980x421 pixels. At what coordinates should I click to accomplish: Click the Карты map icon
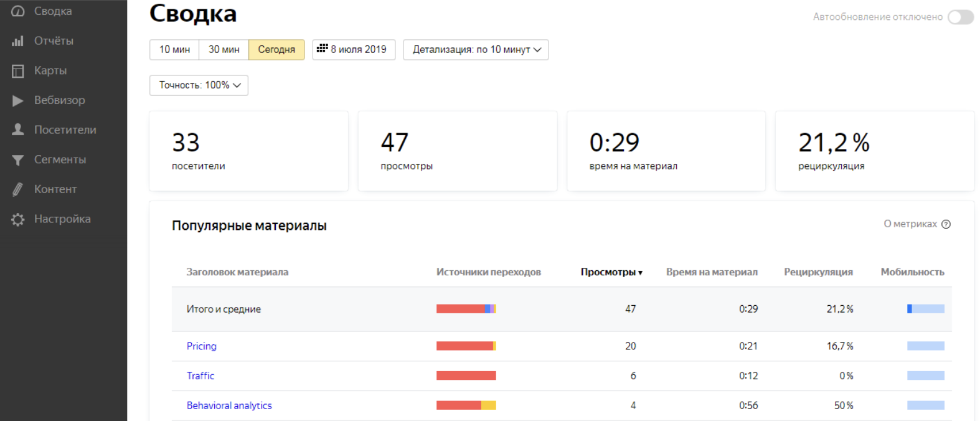tap(18, 71)
